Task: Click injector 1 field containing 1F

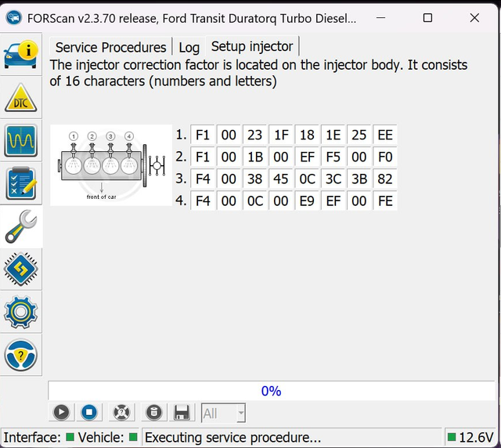Action: [281, 135]
